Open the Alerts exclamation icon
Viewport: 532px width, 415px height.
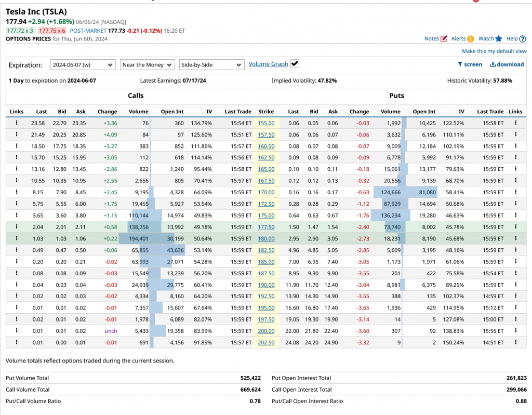pyautogui.click(x=471, y=38)
